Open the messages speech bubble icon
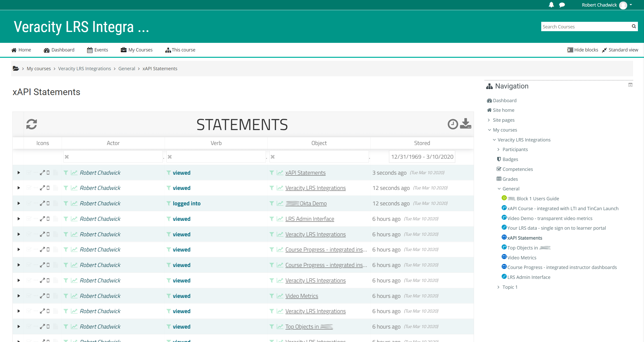Viewport: 644px width, 342px height. coord(562,5)
